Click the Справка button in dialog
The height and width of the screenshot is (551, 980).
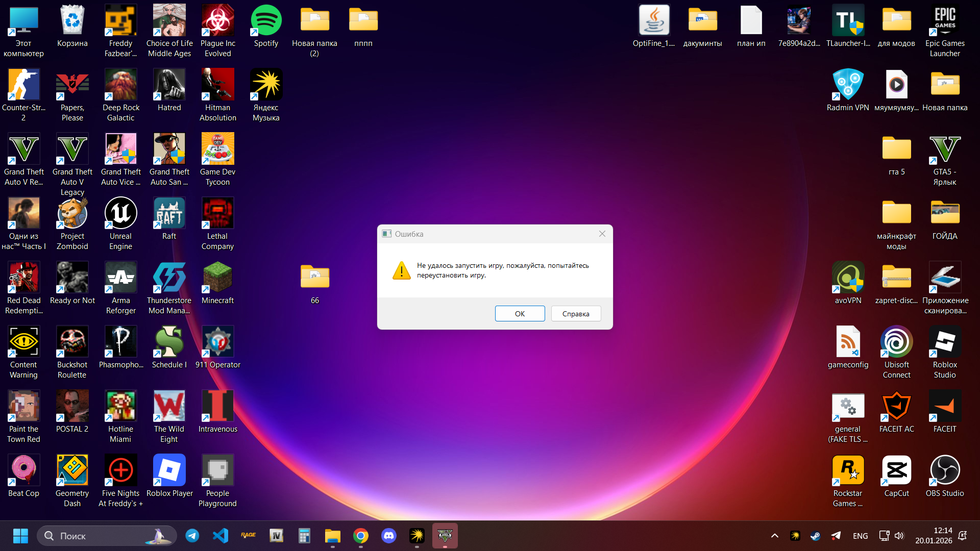[576, 313]
